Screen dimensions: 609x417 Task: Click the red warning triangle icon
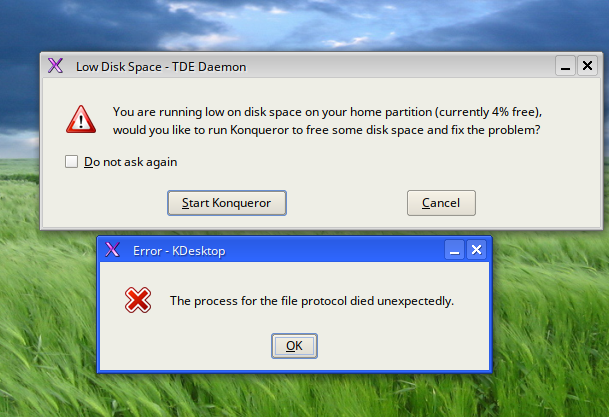pos(81,119)
